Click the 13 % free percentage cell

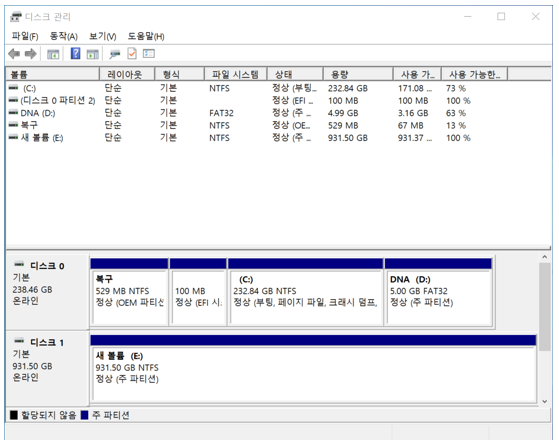(x=456, y=126)
